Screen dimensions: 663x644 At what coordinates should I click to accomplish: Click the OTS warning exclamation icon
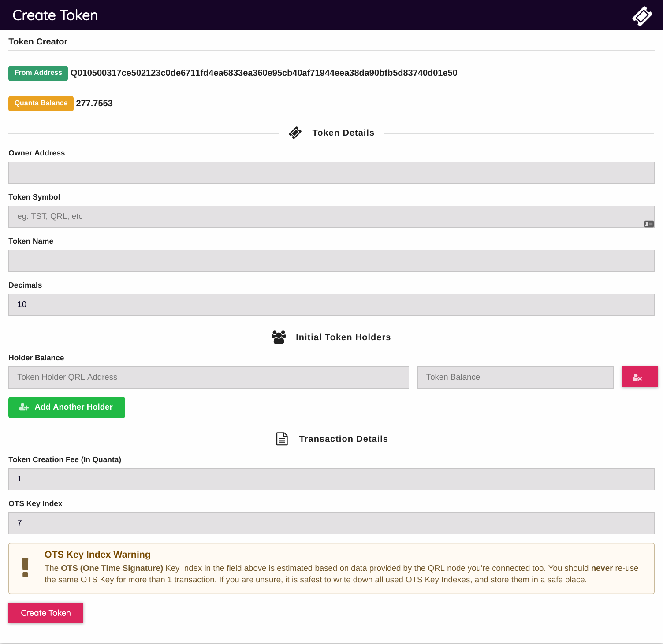coord(25,567)
